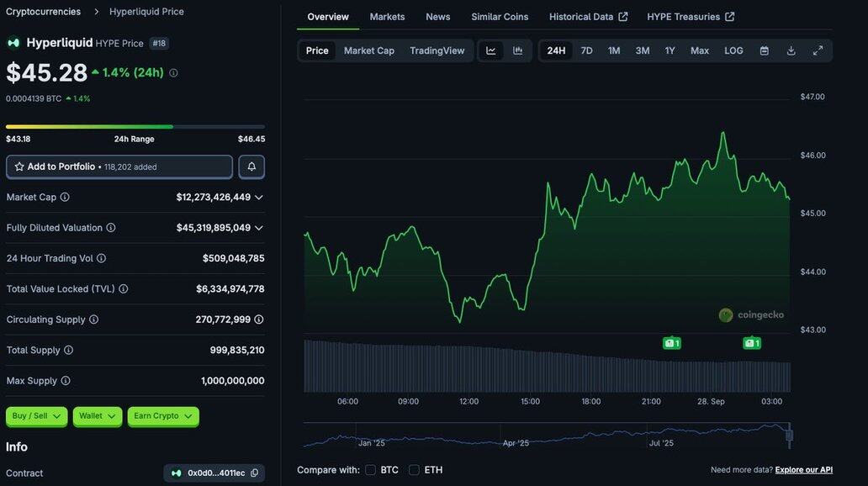This screenshot has height=486, width=868.
Task: Show the Price chart
Action: [x=317, y=50]
